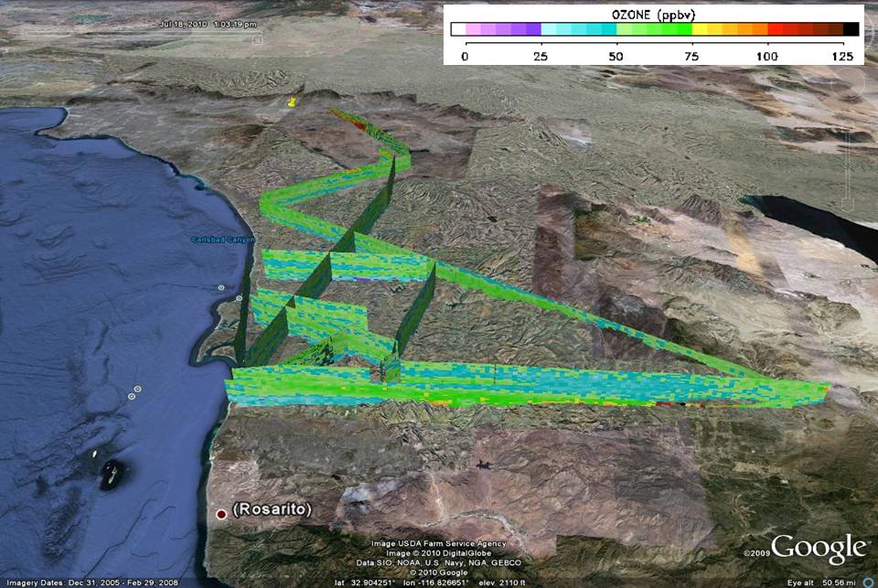Click the Eye alt 50.56 mi readout

[821, 583]
